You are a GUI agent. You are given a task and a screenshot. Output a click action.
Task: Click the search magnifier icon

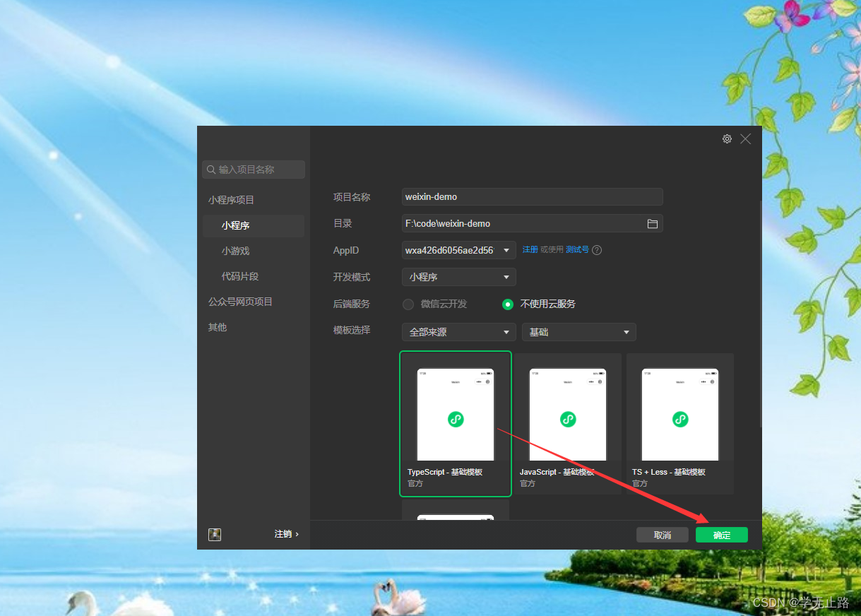tap(210, 170)
